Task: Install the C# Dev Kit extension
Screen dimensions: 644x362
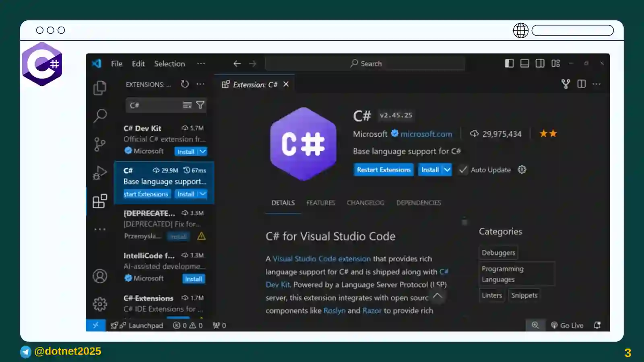Action: pos(186,151)
